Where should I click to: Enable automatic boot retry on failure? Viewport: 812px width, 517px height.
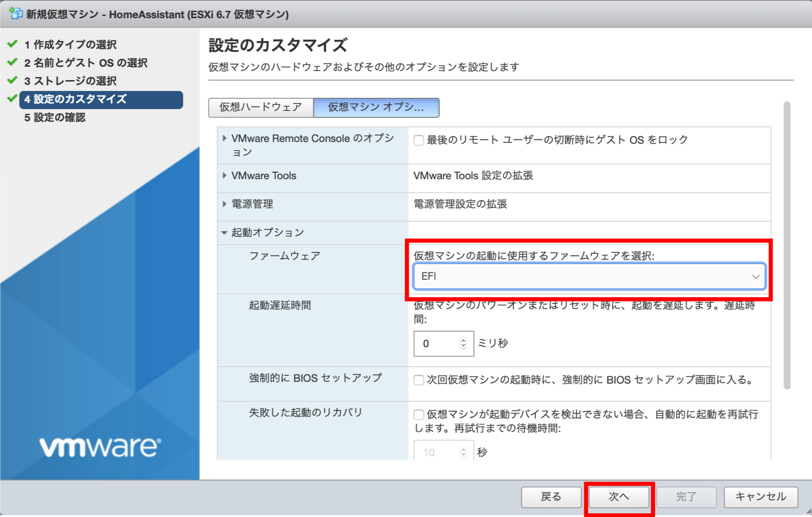tap(418, 415)
